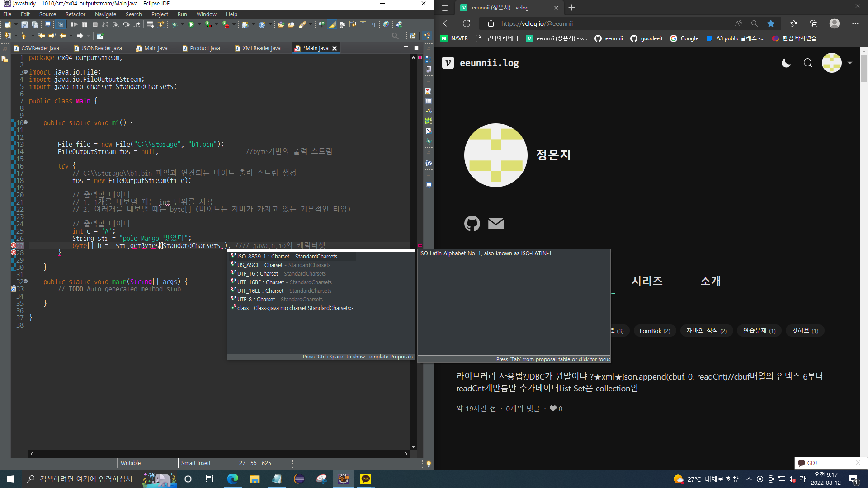
Task: Toggle dark mode moon icon on velog
Action: tap(786, 63)
